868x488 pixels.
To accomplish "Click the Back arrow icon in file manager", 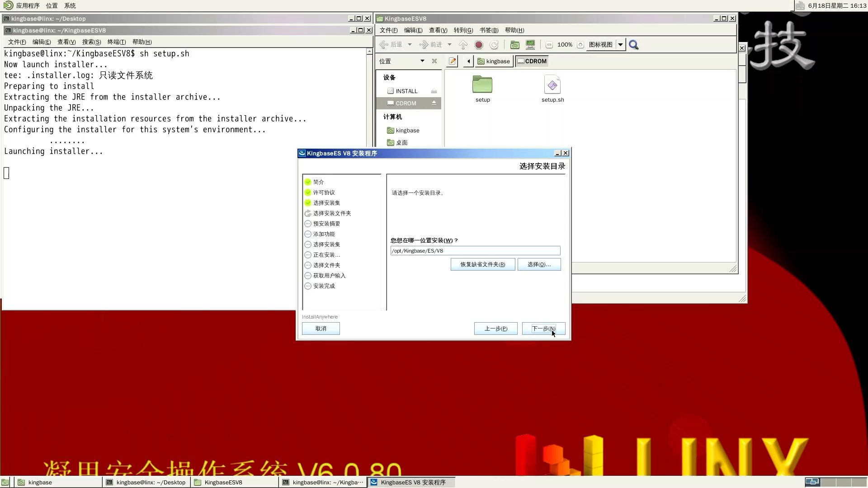I will tap(384, 45).
